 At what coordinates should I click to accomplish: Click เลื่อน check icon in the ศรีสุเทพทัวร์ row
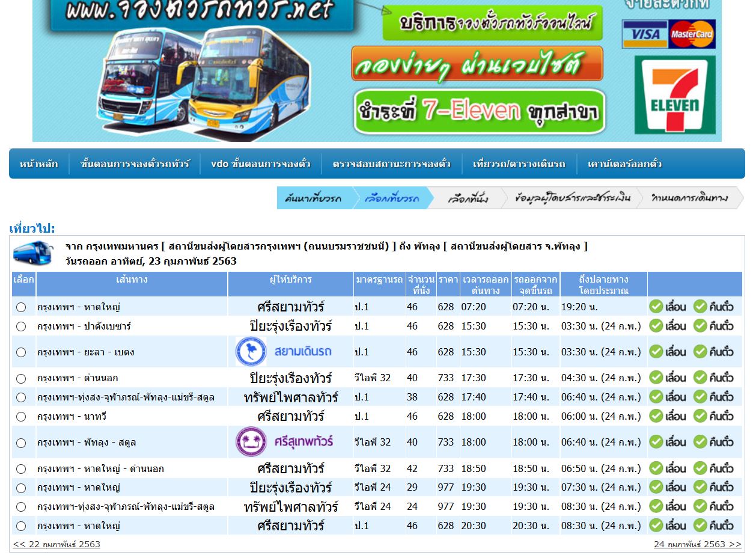click(656, 442)
